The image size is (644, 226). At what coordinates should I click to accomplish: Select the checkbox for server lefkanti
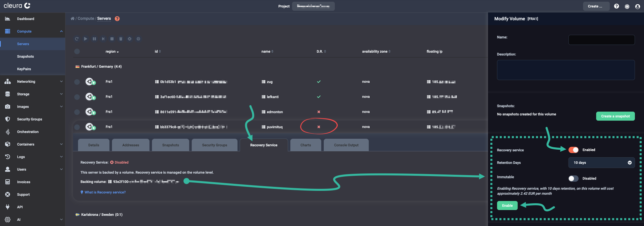77,97
